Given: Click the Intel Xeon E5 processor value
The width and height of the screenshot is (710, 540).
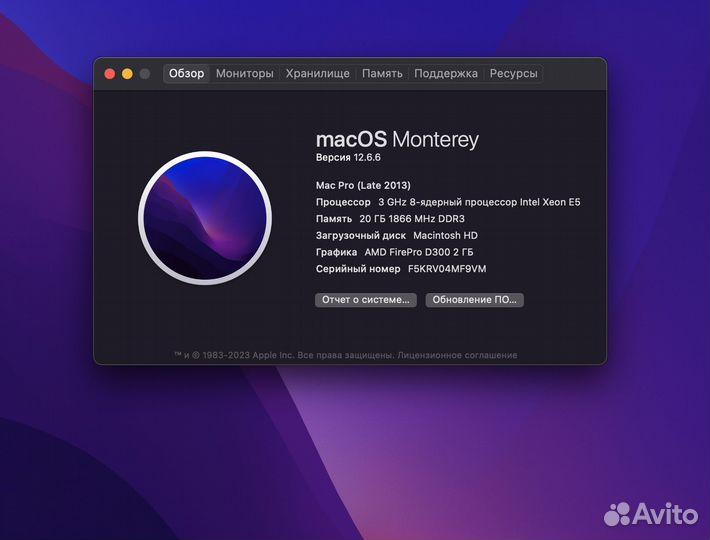Looking at the screenshot, I should [x=480, y=202].
